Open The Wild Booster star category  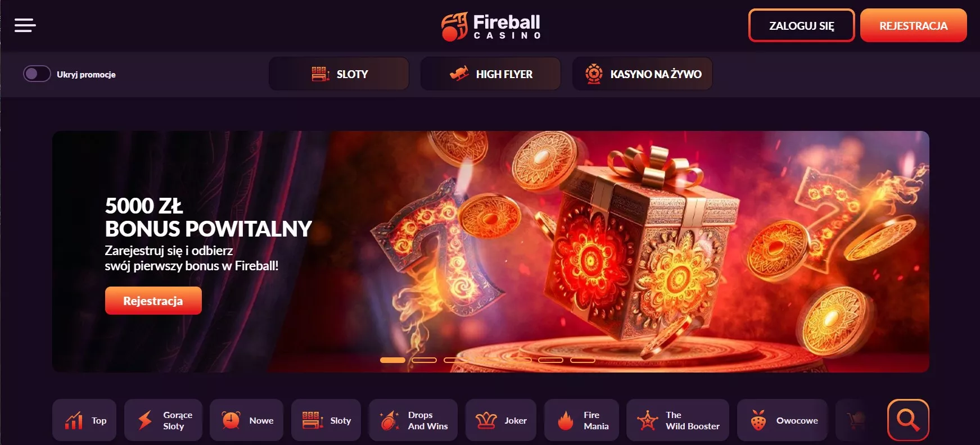click(678, 420)
